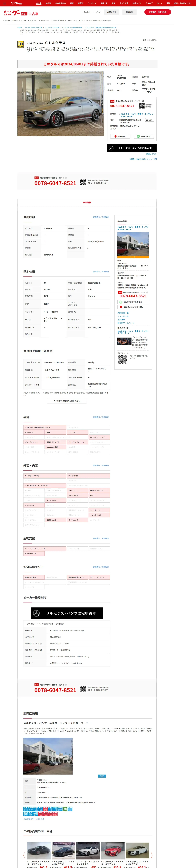Open the カタログ navigation item

(x=149, y=3)
